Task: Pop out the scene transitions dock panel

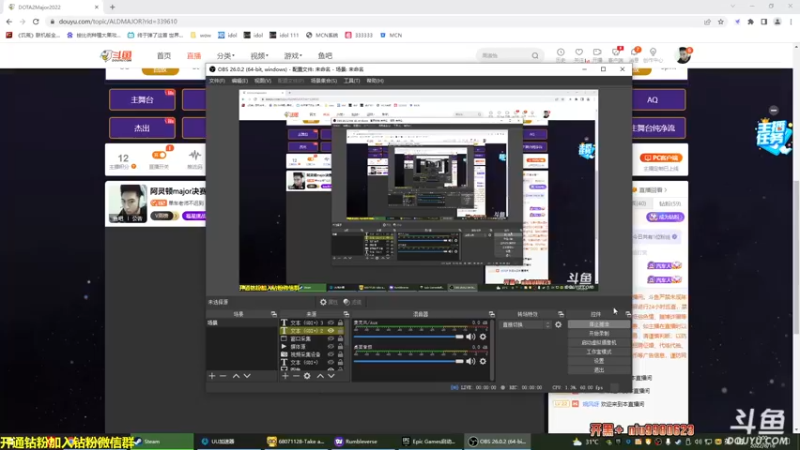Action: [x=560, y=314]
